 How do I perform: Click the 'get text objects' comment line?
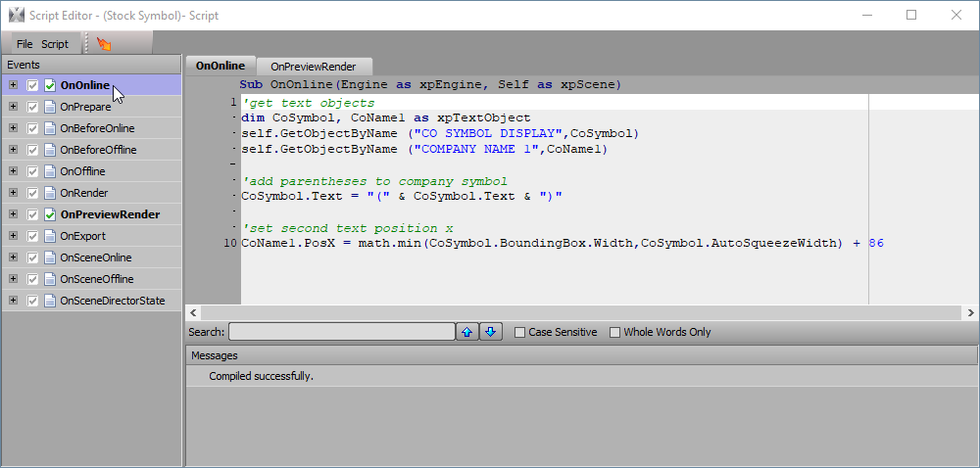(308, 103)
